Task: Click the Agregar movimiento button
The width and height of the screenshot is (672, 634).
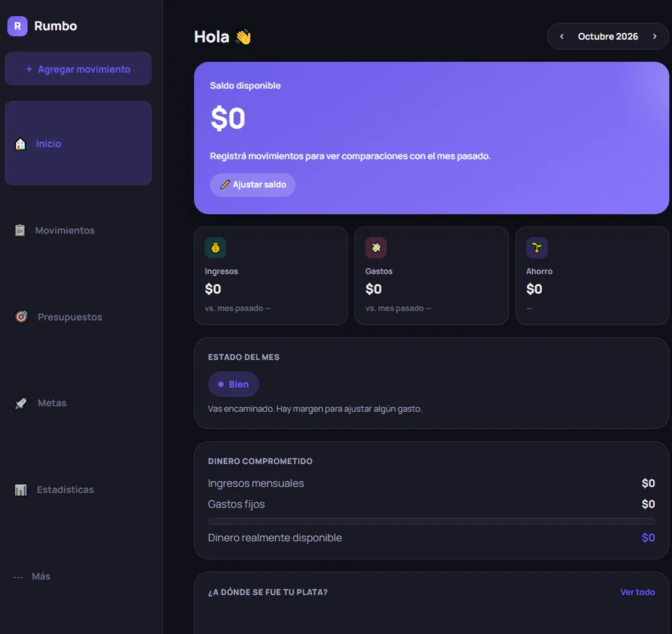Action: (78, 69)
